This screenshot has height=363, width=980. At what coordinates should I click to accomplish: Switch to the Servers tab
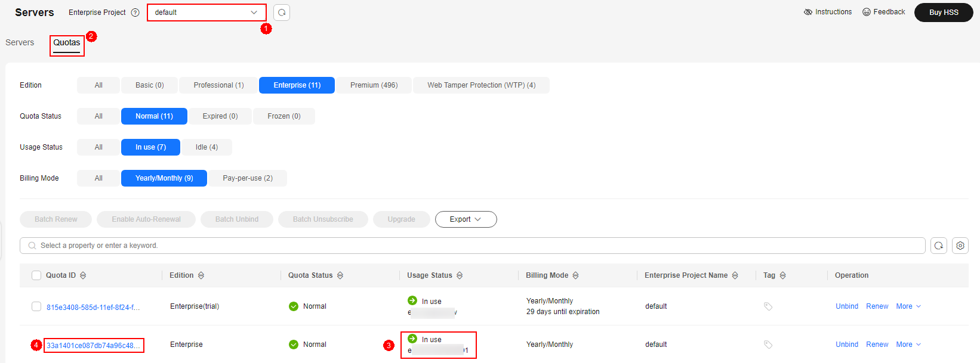click(x=20, y=43)
